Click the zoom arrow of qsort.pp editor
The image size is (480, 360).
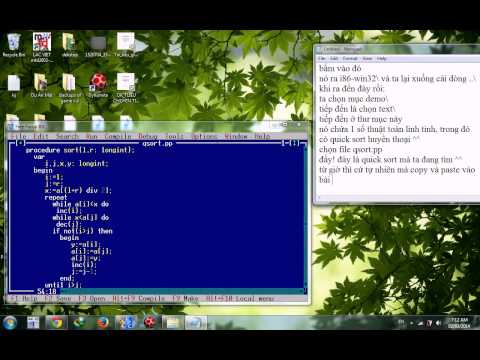(x=293, y=143)
